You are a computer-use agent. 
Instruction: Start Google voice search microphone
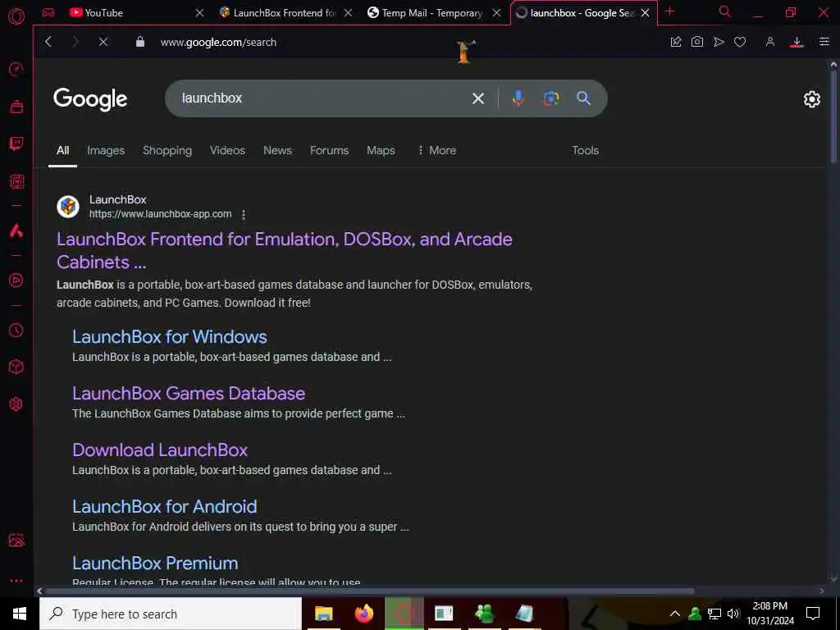[518, 98]
